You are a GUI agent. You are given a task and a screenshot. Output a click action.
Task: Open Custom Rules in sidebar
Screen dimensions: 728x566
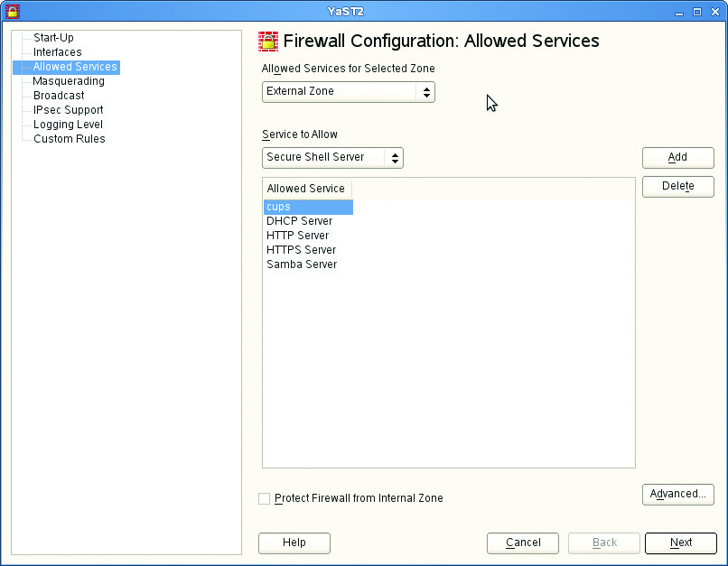(69, 139)
